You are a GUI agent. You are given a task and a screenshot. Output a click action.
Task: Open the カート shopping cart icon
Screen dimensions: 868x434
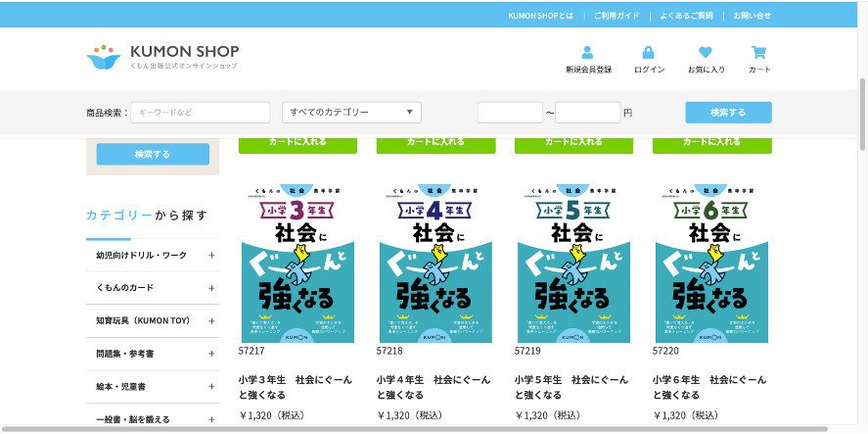758,53
